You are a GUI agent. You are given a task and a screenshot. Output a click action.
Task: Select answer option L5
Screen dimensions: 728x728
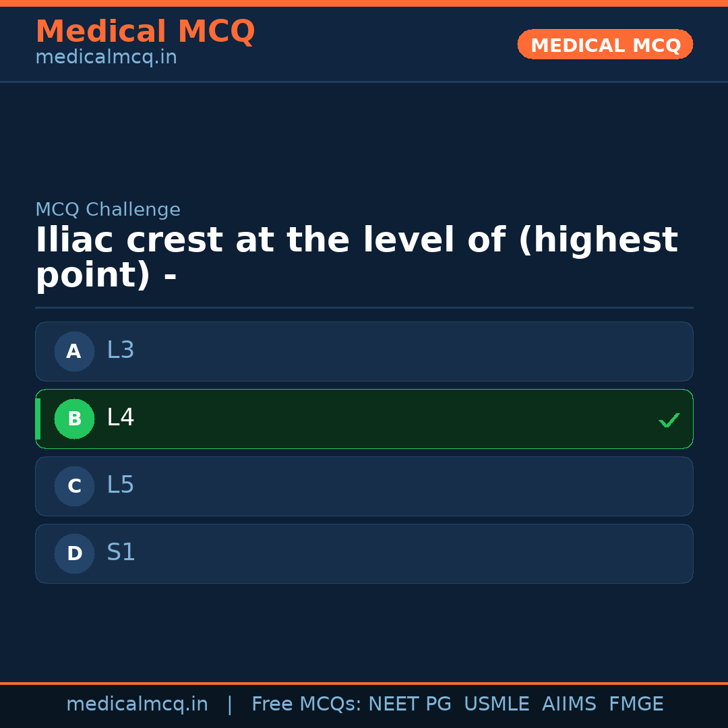click(x=364, y=486)
